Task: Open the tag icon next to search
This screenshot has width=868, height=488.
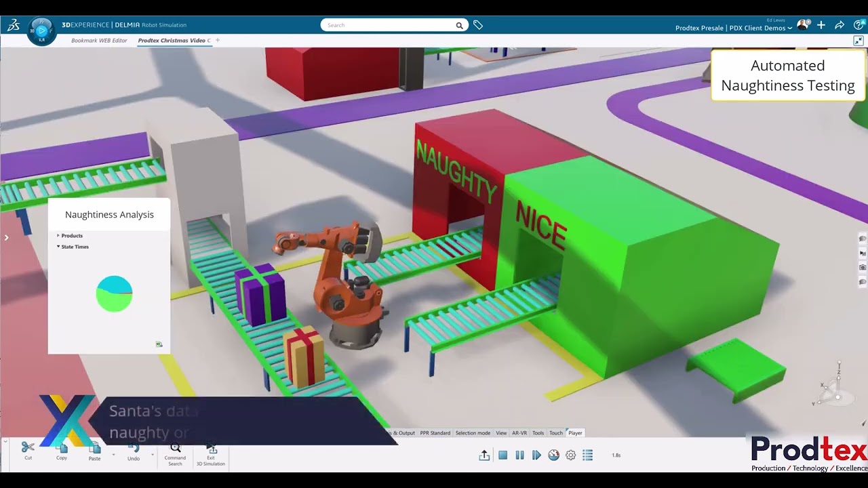Action: (478, 25)
